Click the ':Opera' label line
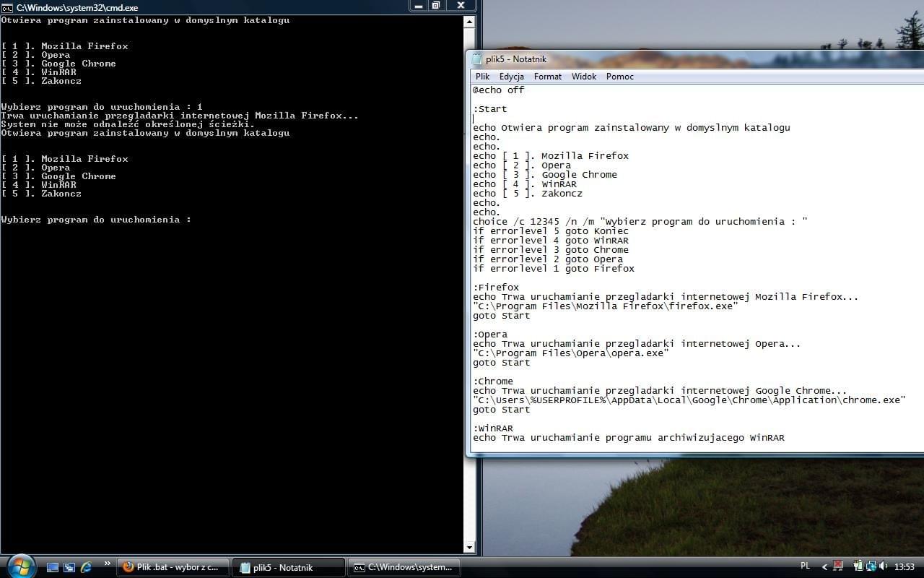Image resolution: width=924 pixels, height=578 pixels. pyautogui.click(x=490, y=335)
